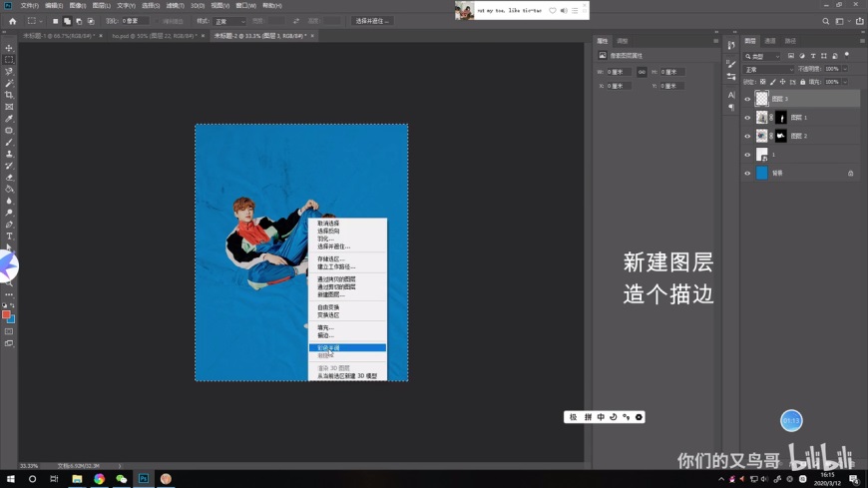Open the 文件(F) menu
This screenshot has height=488, width=868.
[29, 6]
